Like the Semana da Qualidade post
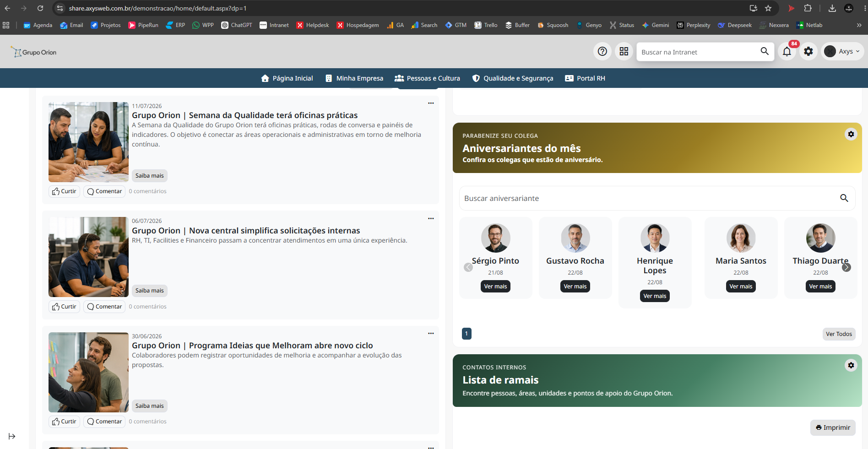 [x=64, y=191]
